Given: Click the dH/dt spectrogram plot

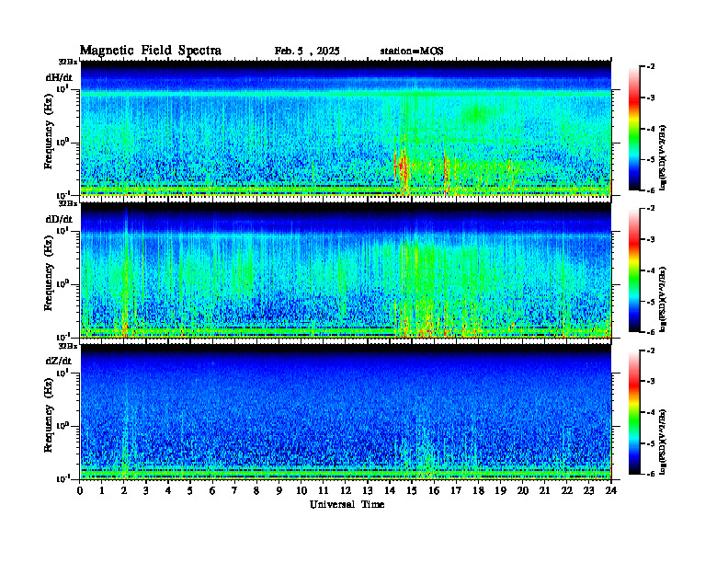Looking at the screenshot, I should pos(346,129).
